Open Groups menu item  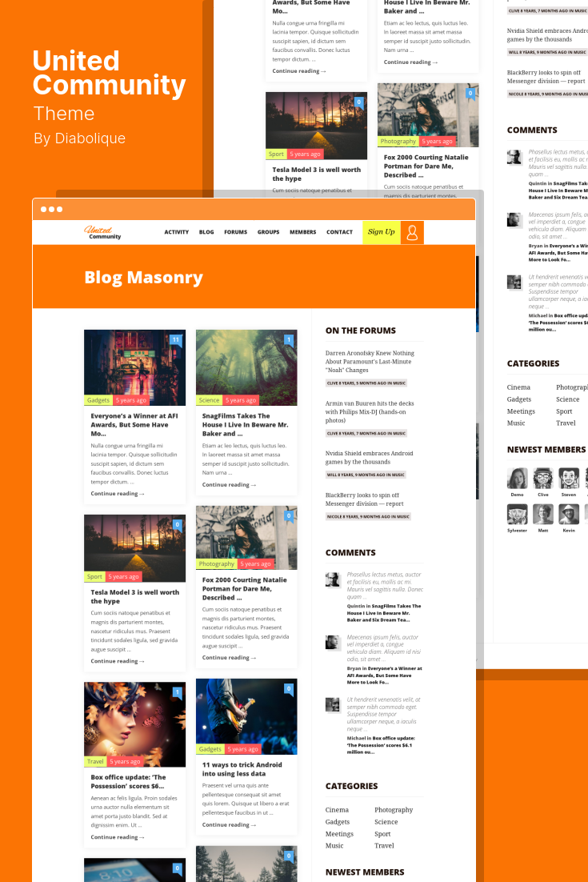(x=268, y=232)
